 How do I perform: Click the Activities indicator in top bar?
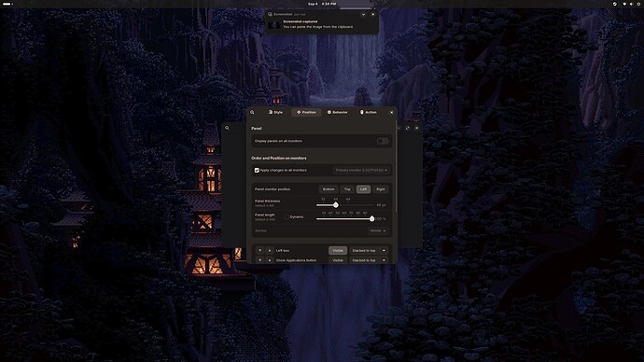click(7, 4)
